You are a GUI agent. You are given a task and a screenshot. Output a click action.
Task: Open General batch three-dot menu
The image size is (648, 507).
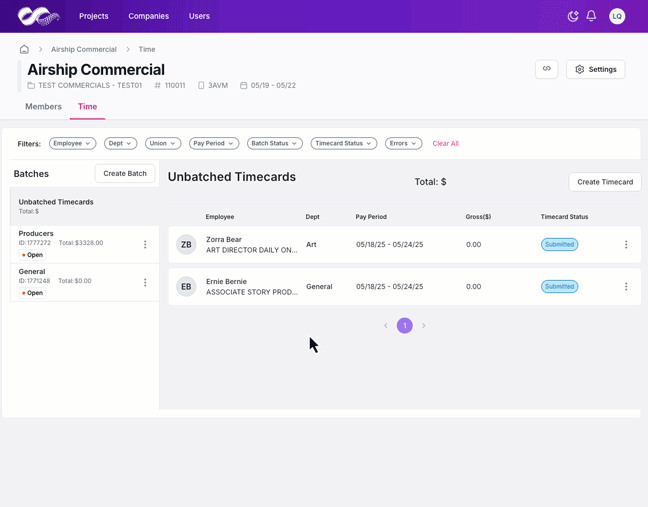click(145, 283)
